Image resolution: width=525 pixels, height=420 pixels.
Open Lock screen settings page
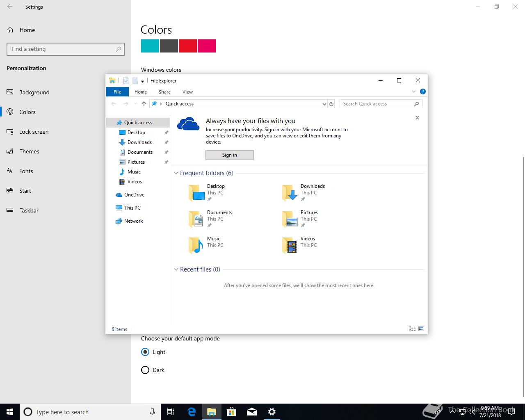tap(66, 132)
